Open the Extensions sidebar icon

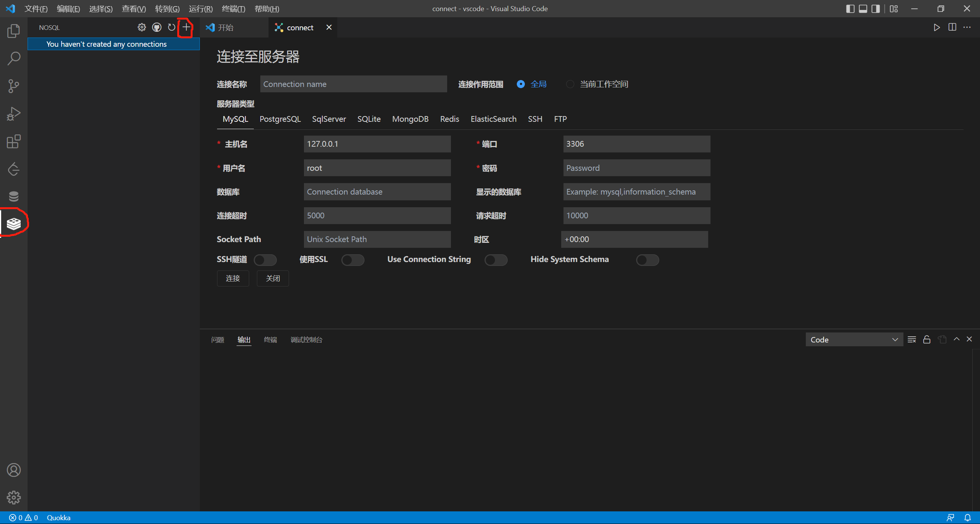(14, 141)
